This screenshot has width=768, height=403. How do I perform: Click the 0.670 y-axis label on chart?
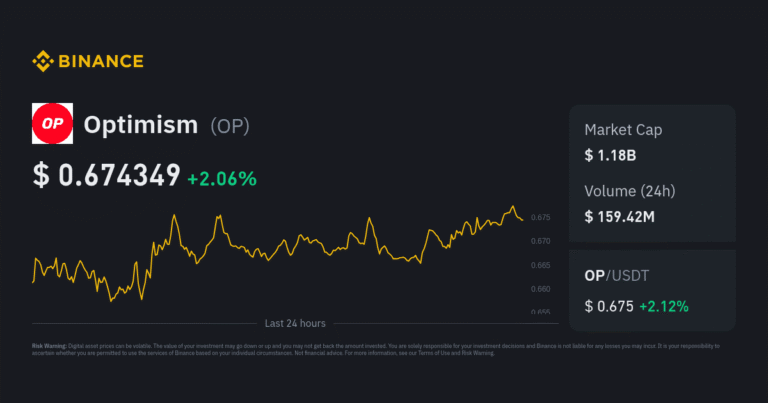(x=540, y=241)
